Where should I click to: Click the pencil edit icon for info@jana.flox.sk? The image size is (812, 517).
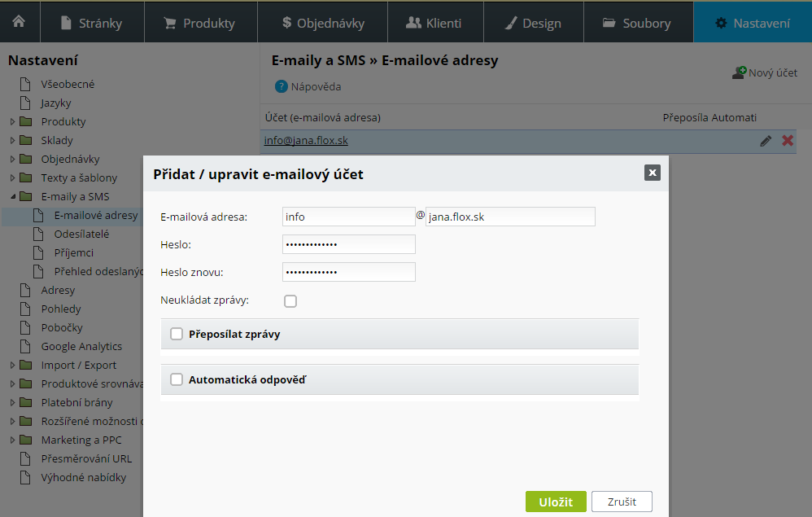(x=766, y=141)
